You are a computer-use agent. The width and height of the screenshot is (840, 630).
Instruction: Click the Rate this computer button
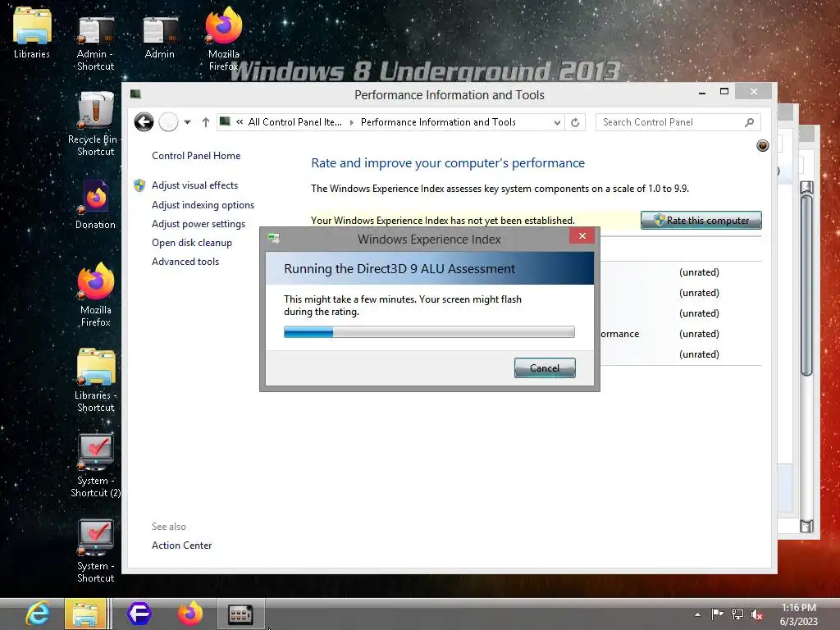pos(701,220)
